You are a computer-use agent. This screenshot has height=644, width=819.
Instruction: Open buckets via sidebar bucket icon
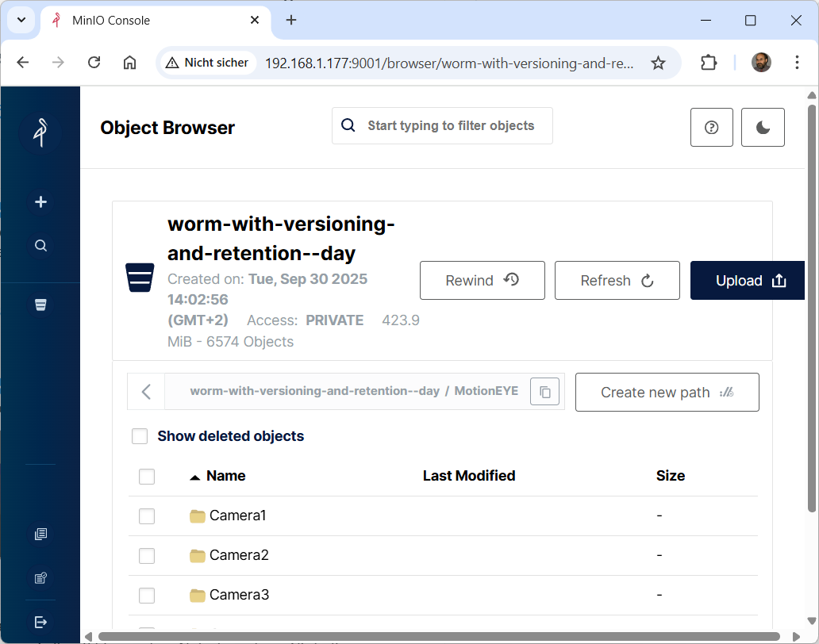point(40,304)
